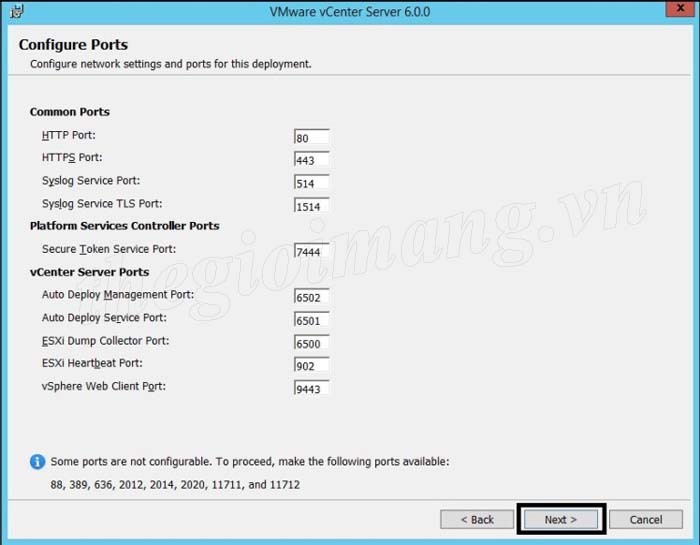Click ESXi Dump Collector Port label

coord(105,341)
